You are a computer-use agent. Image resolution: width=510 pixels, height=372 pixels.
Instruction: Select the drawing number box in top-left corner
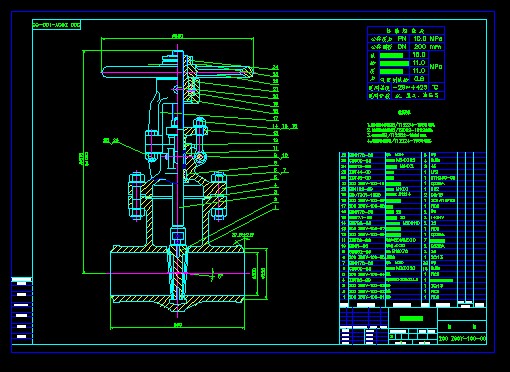point(56,25)
